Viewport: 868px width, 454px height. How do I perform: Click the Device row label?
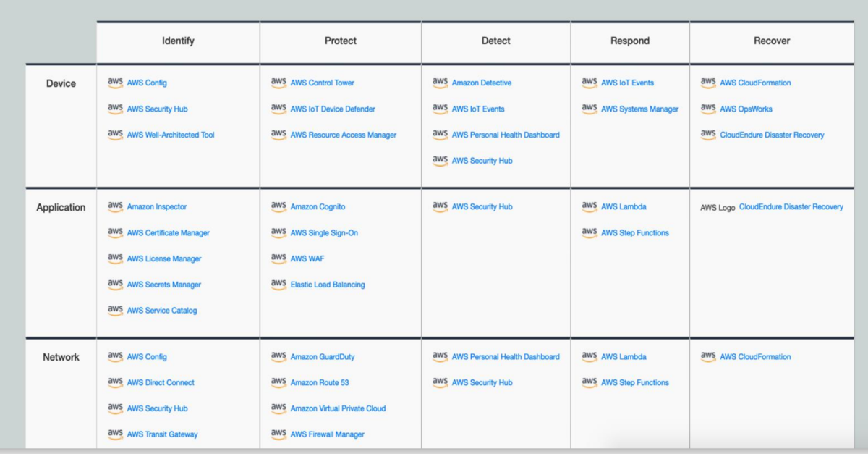(61, 83)
